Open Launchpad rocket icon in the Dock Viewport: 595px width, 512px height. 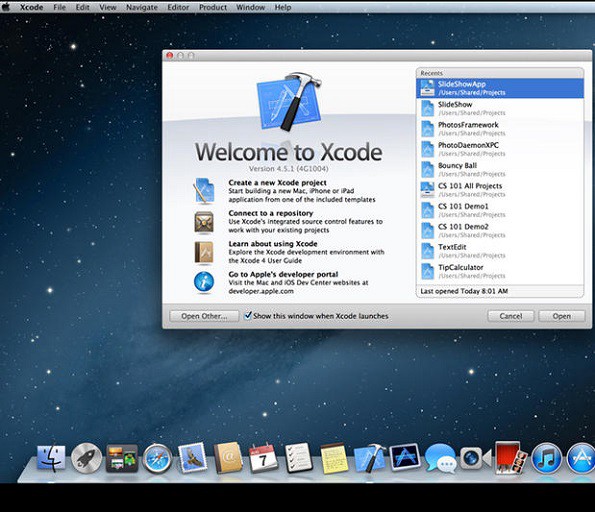click(x=87, y=458)
